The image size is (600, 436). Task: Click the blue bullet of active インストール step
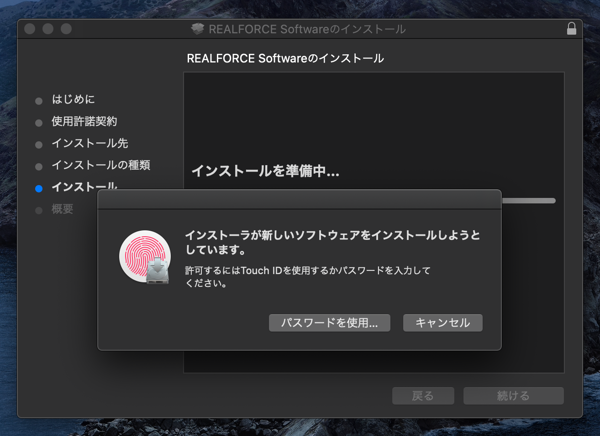(39, 188)
